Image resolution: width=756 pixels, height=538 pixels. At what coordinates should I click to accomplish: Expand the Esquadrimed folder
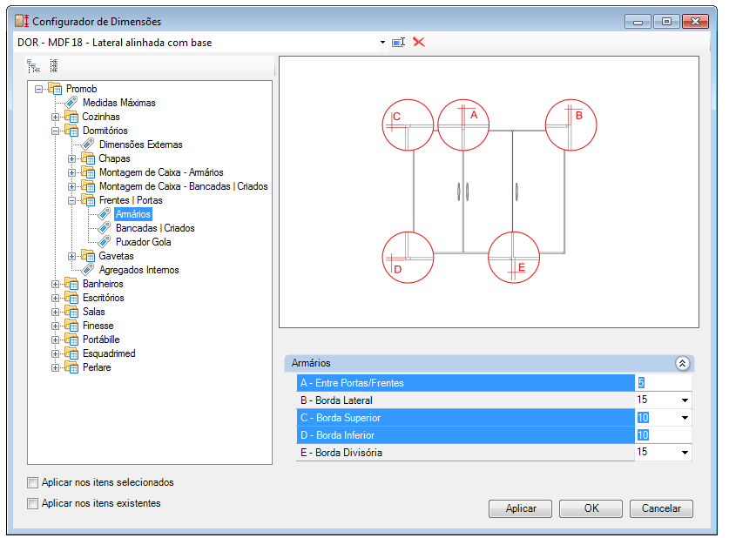click(x=55, y=354)
